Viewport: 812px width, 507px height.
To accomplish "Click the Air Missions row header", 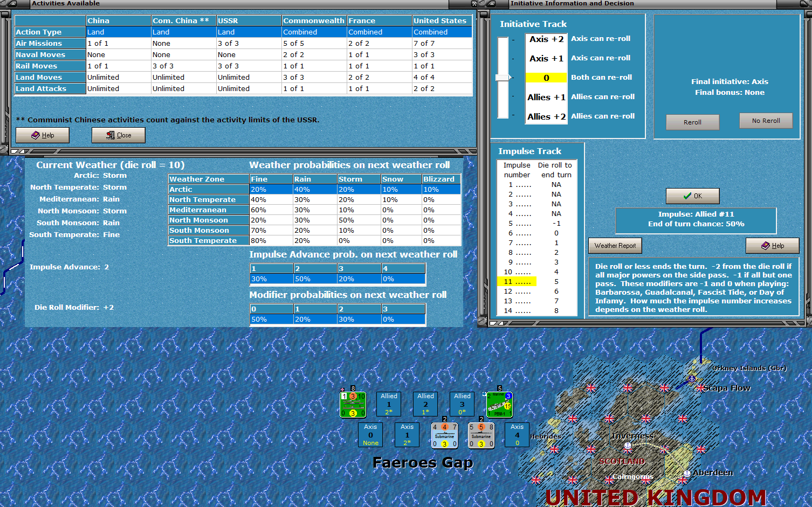I will 50,44.
